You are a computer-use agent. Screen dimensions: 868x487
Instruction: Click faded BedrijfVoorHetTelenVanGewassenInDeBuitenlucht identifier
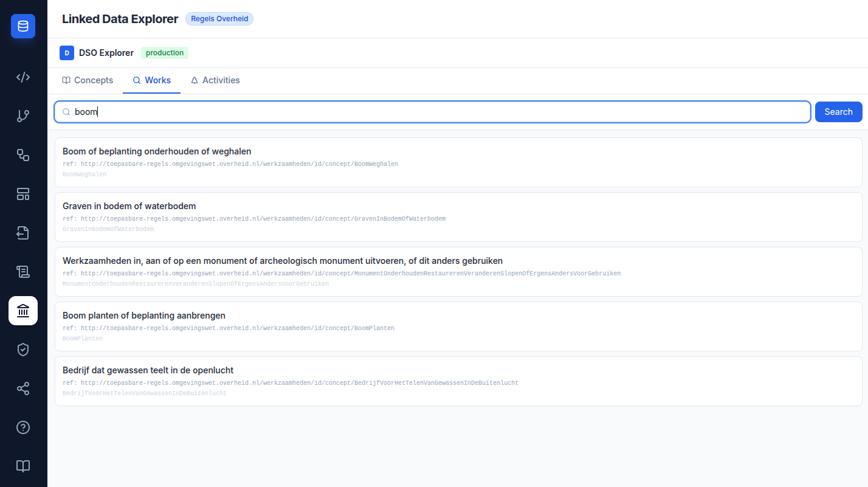point(145,393)
